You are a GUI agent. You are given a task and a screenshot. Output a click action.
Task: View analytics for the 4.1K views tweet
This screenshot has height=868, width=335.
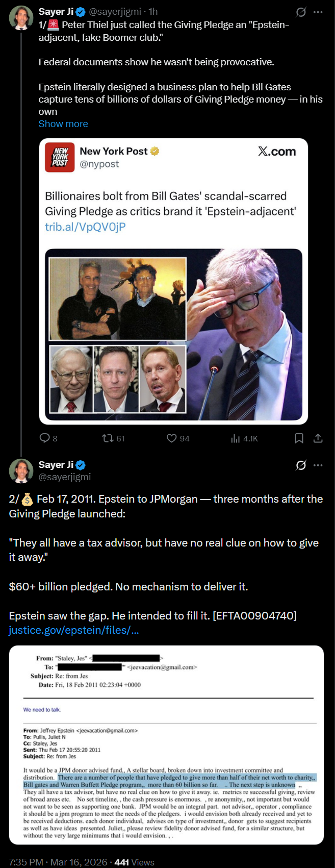(x=236, y=438)
